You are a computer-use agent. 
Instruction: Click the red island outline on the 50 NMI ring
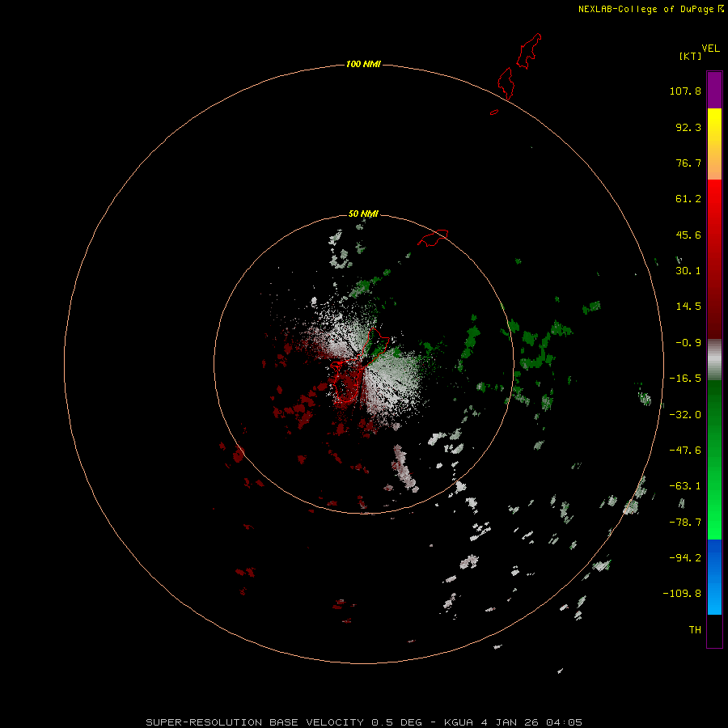point(433,238)
